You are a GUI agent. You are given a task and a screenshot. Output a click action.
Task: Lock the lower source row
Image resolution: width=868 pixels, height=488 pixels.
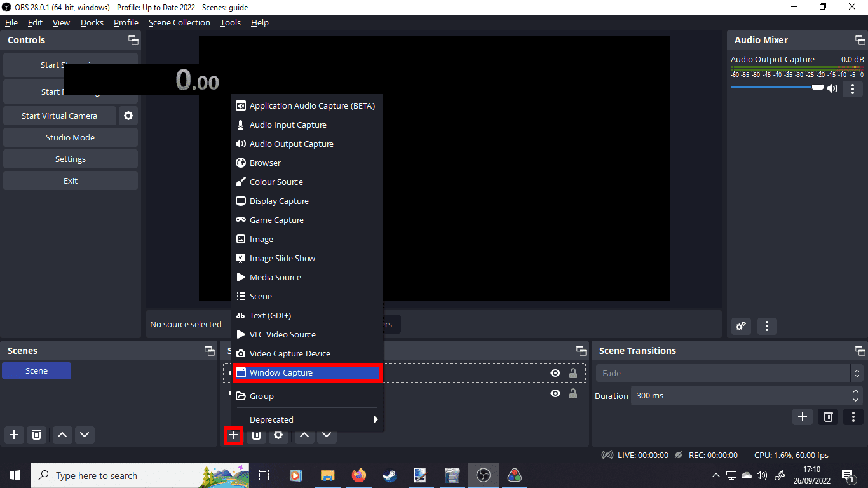click(x=573, y=394)
